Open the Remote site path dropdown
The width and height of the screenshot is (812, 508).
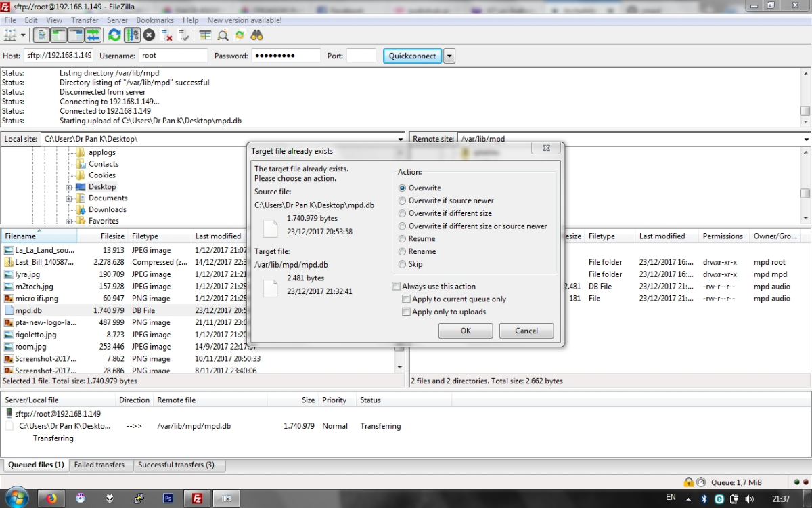[x=806, y=139]
